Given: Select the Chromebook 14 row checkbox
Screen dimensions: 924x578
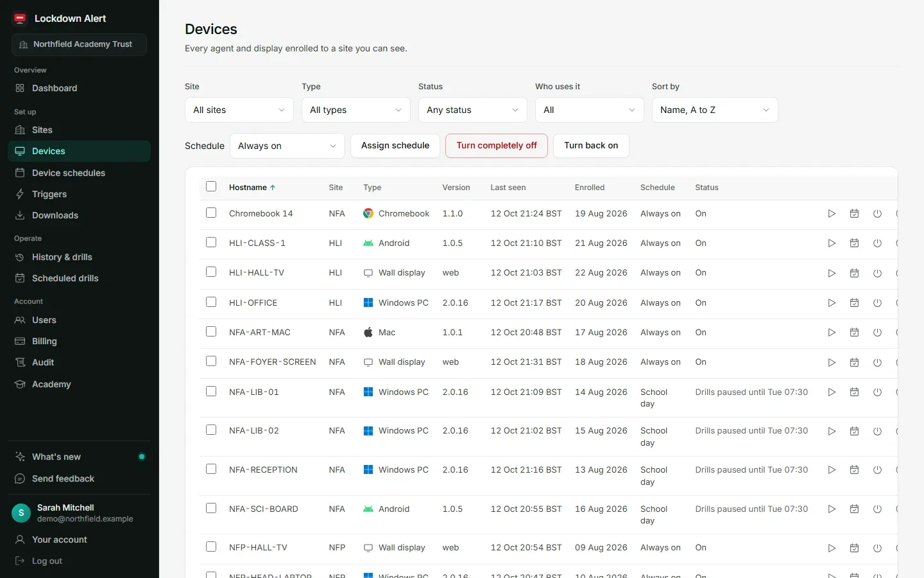Looking at the screenshot, I should tap(211, 213).
